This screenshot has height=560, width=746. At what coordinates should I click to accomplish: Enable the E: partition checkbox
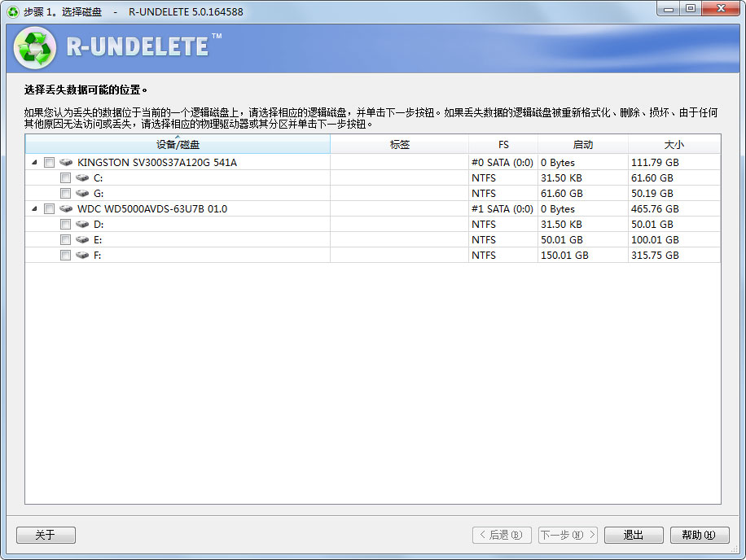pyautogui.click(x=65, y=239)
